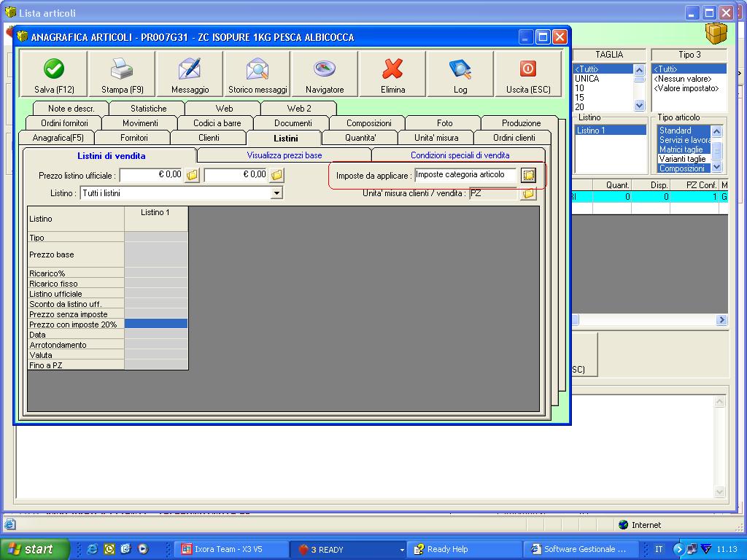The image size is (747, 560).
Task: Click folder icon beside Imposte da applicare
Action: [528, 175]
